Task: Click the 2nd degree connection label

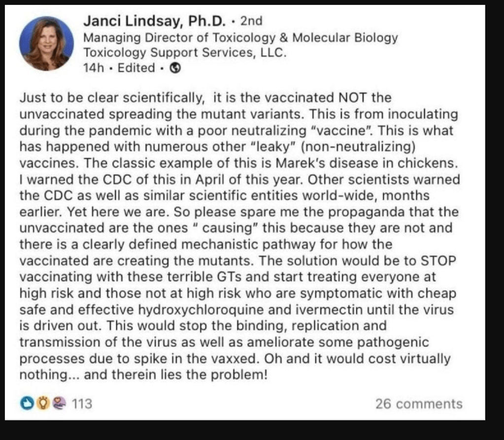Action: (x=250, y=21)
